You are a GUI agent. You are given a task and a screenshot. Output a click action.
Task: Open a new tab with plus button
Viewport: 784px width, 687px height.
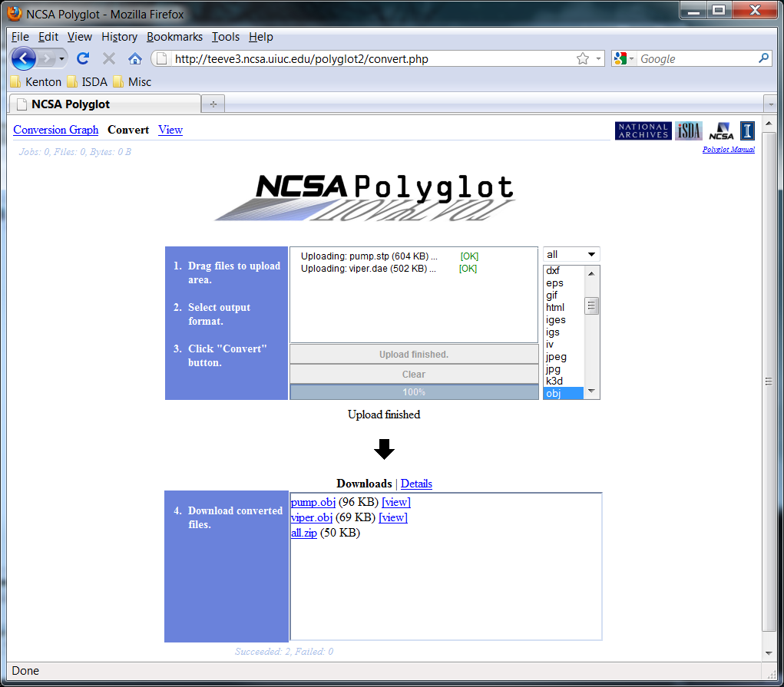tap(213, 104)
